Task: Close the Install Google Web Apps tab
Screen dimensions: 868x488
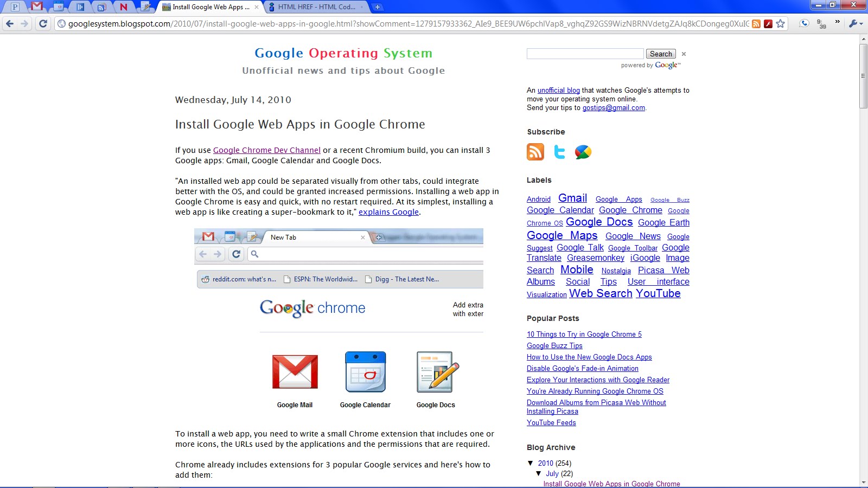Action: [x=257, y=7]
